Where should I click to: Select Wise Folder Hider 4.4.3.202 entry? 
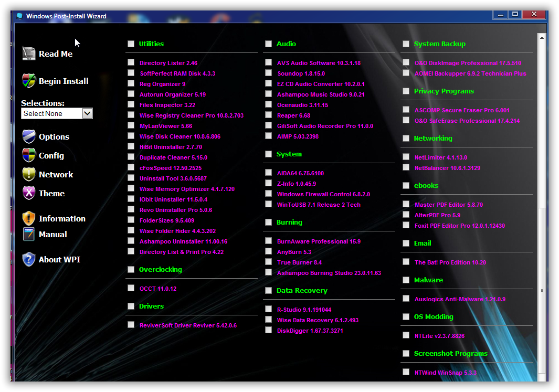point(177,231)
